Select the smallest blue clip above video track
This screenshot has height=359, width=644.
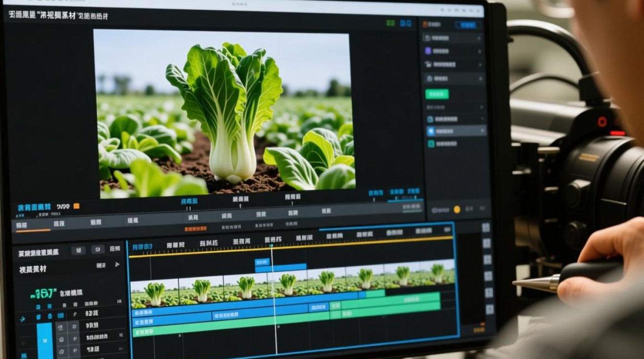point(262,262)
